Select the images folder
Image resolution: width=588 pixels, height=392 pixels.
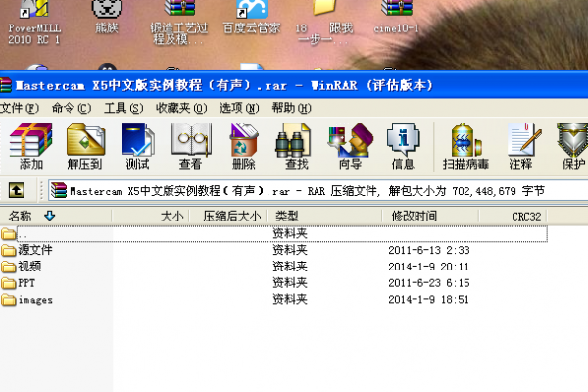click(x=27, y=299)
